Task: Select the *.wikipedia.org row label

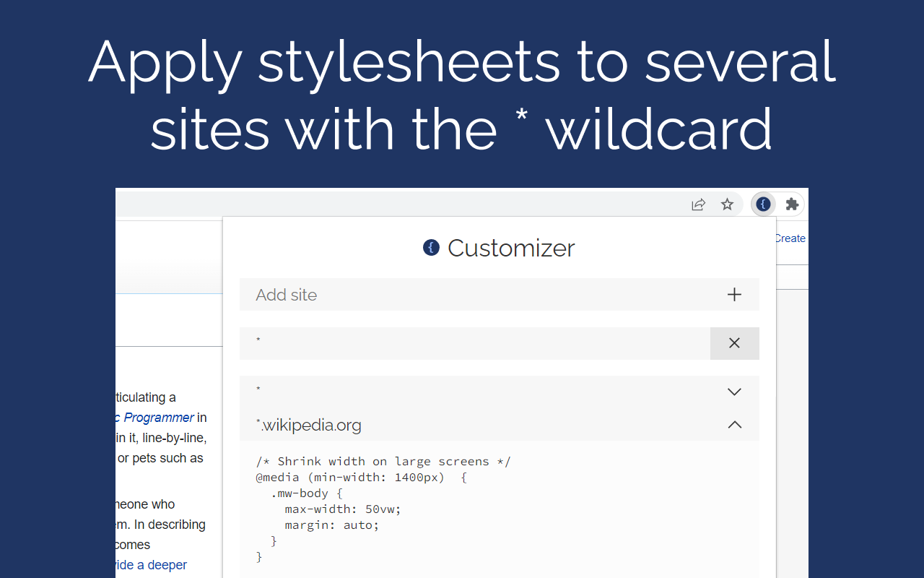Action: click(309, 425)
